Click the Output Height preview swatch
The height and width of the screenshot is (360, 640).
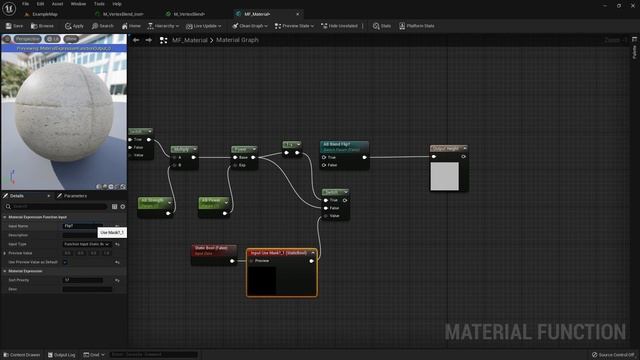444,176
